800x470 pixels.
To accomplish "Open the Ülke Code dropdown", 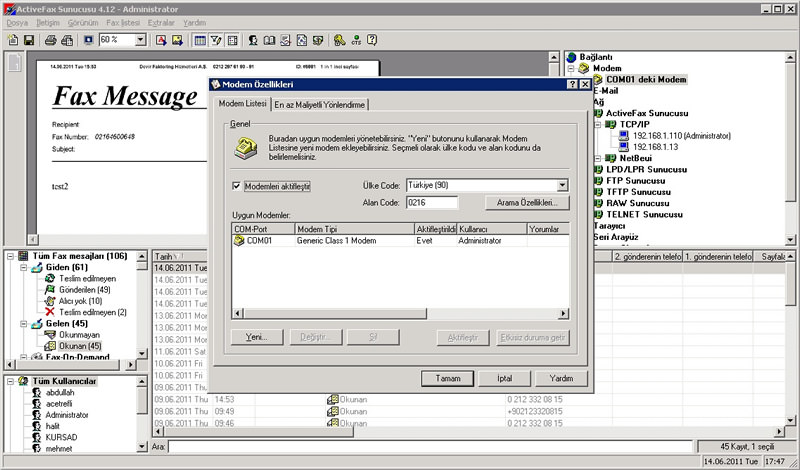I will 562,185.
